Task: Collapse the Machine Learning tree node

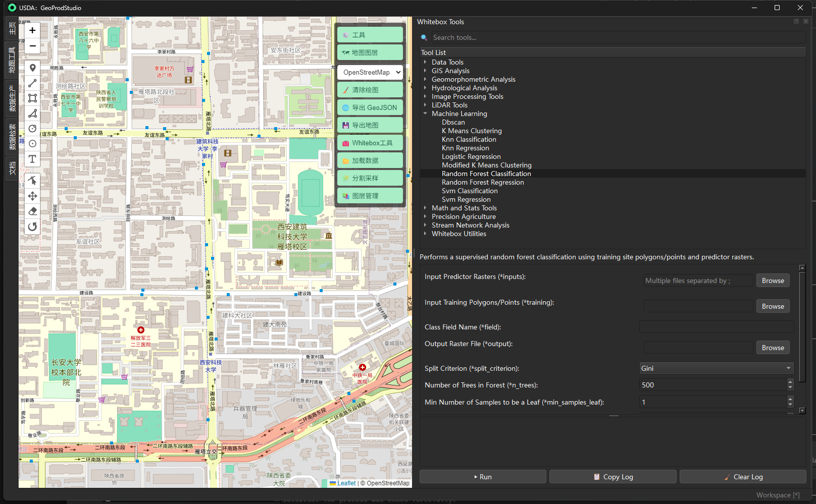Action: tap(425, 114)
